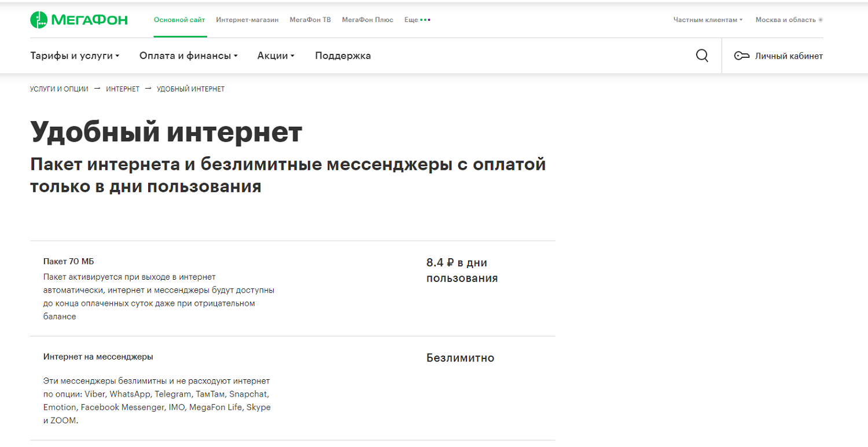Open search with the magnifier icon
The height and width of the screenshot is (447, 868).
(702, 56)
